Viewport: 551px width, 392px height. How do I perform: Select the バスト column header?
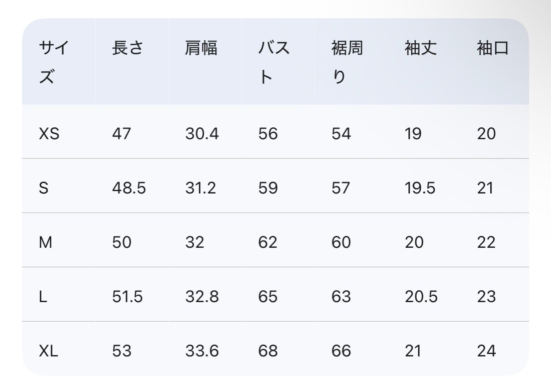pyautogui.click(x=274, y=63)
